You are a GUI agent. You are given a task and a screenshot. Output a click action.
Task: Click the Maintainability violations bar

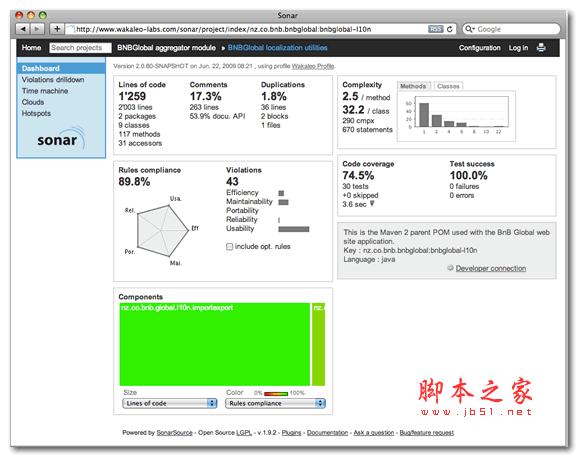[x=283, y=202]
